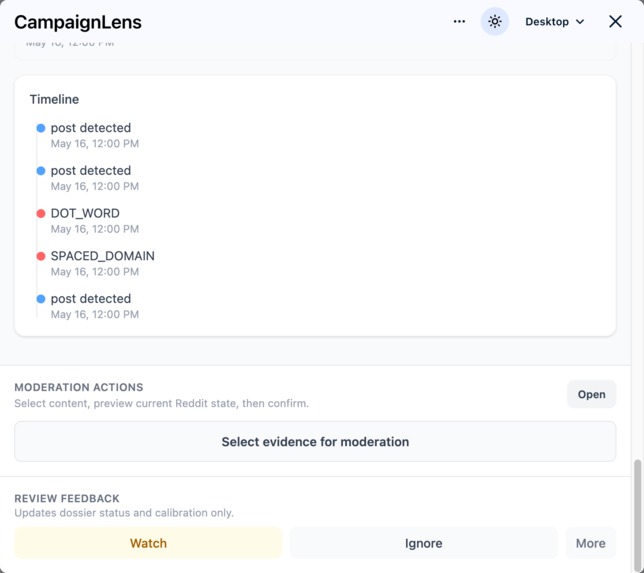Screen dimensions: 644x573
Task: Open More review feedback options
Action: (590, 543)
